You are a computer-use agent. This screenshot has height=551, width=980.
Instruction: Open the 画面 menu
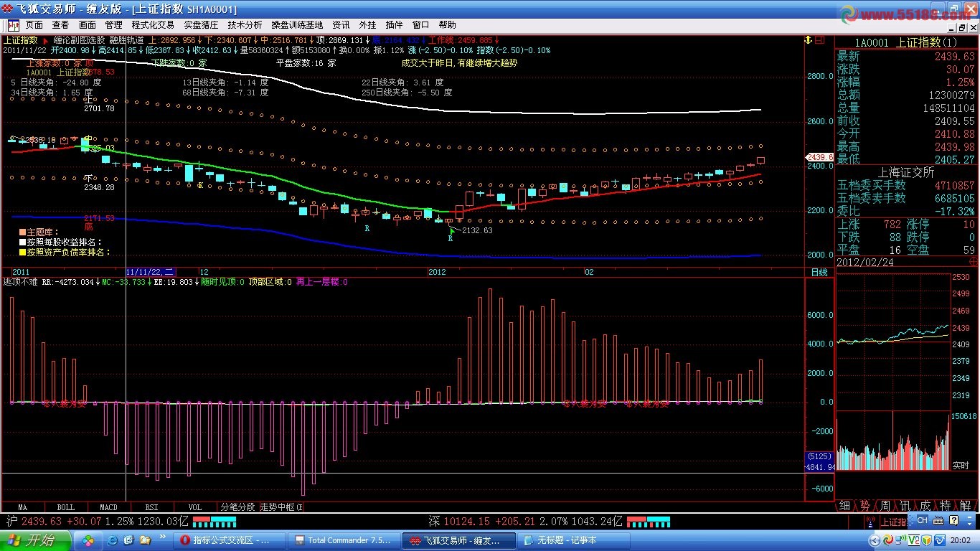tap(87, 25)
